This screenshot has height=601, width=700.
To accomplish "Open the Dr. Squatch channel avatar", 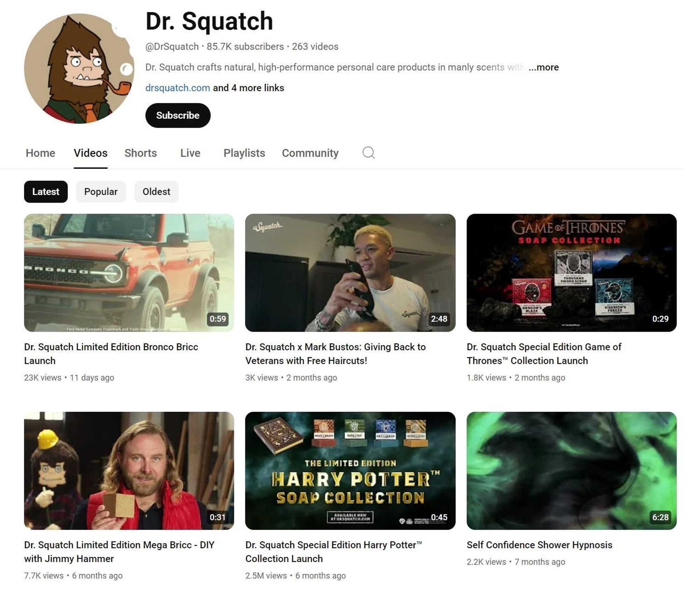I will point(79,69).
